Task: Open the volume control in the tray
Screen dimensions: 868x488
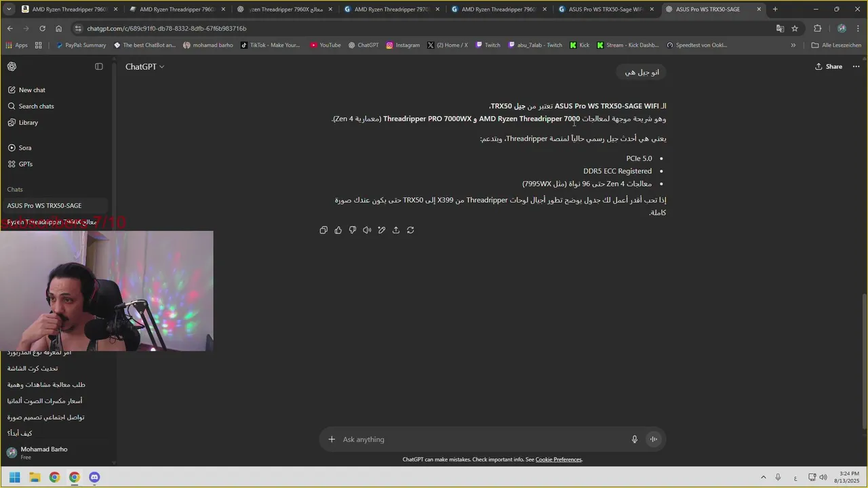Action: 823,477
